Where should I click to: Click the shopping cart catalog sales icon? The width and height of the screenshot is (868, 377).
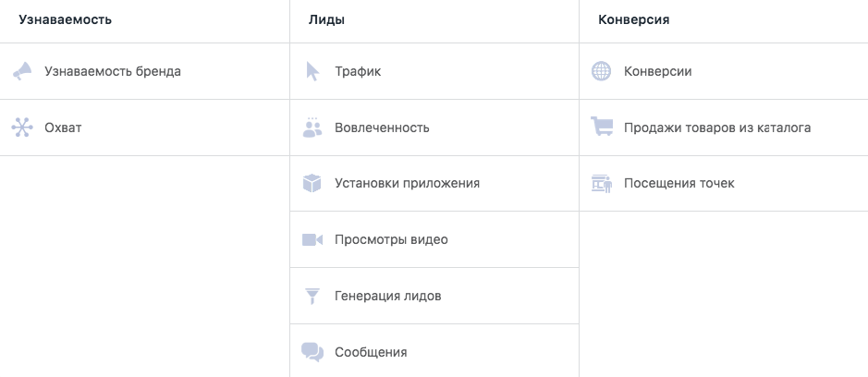602,128
